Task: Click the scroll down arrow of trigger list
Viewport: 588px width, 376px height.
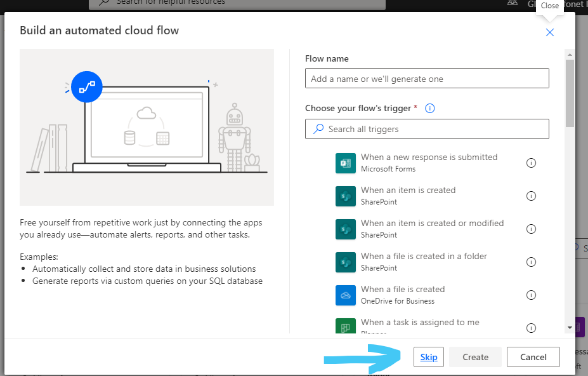Action: 570,328
